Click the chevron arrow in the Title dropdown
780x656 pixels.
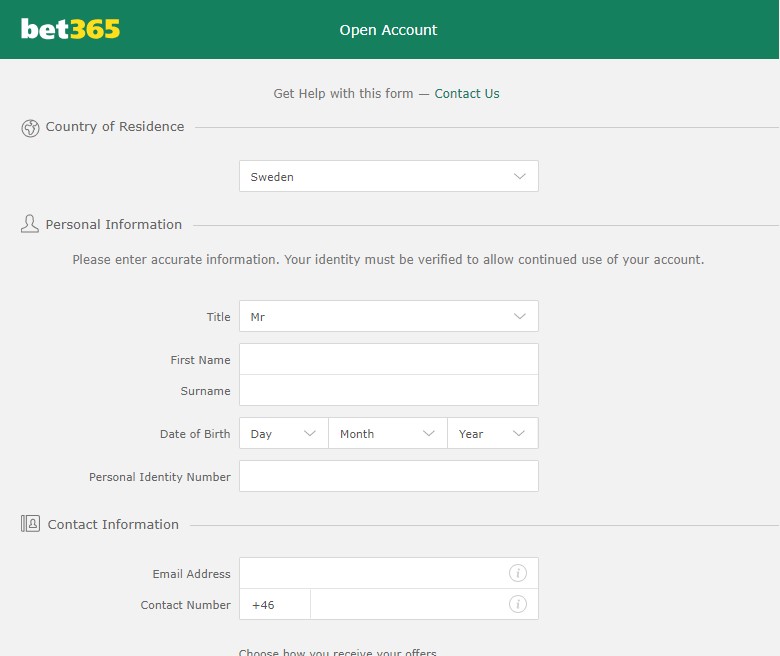pyautogui.click(x=519, y=316)
